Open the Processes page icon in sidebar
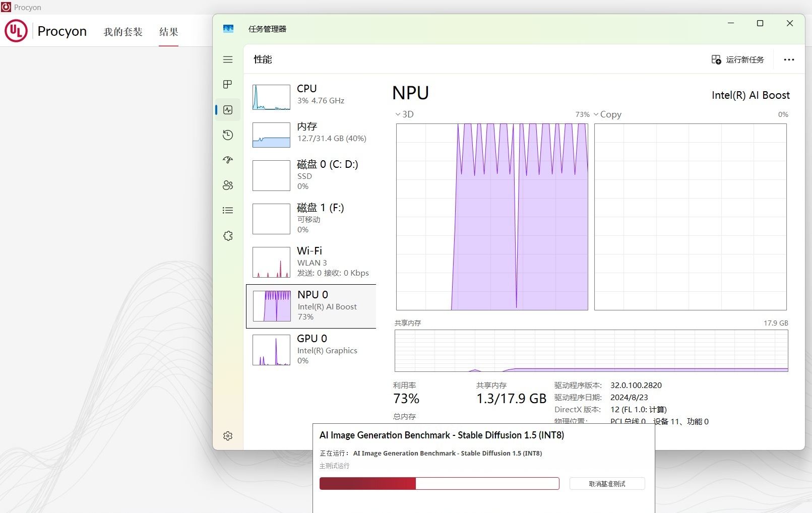Screen dimensions: 812x513 (x=228, y=84)
